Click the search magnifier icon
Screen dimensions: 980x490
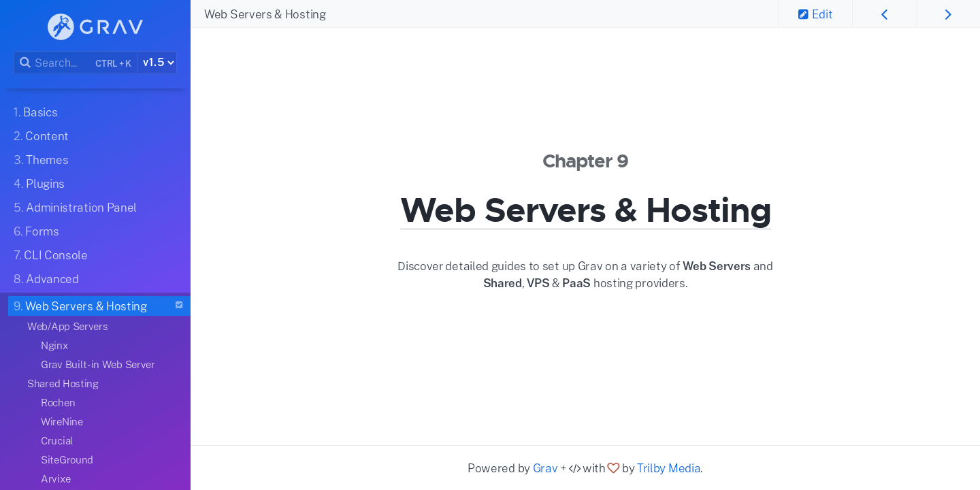pos(25,62)
